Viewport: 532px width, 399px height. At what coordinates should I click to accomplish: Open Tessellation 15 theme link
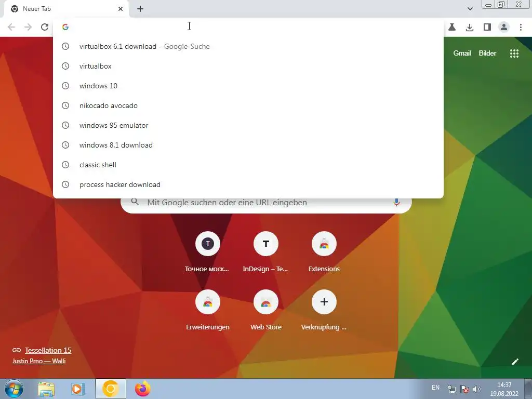[x=48, y=350]
